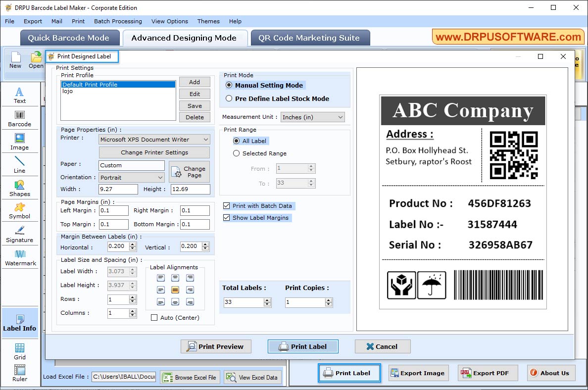Open the Shapes tool
The image size is (588, 390).
point(20,188)
